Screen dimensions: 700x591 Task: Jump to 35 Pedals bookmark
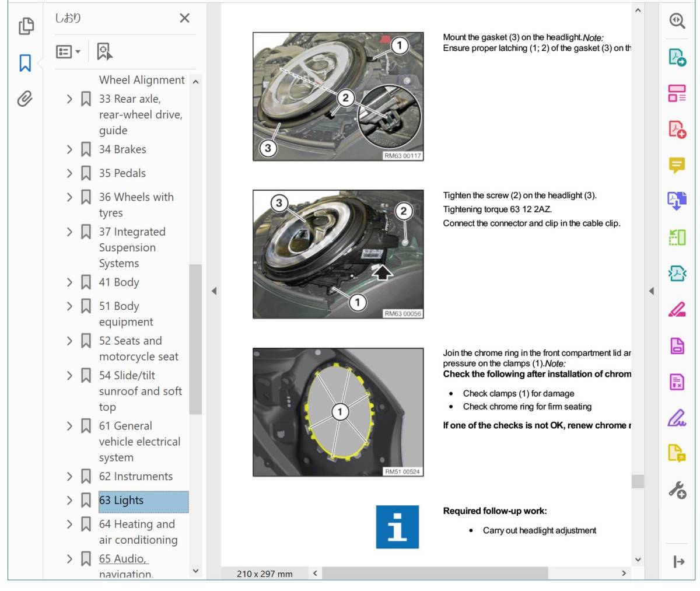pos(123,173)
